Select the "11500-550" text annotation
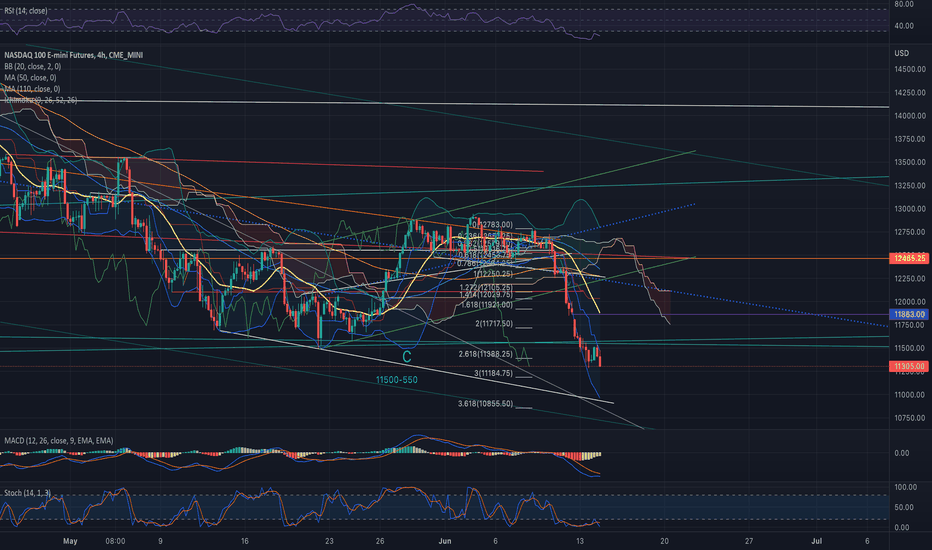The height and width of the screenshot is (550, 932). (396, 380)
